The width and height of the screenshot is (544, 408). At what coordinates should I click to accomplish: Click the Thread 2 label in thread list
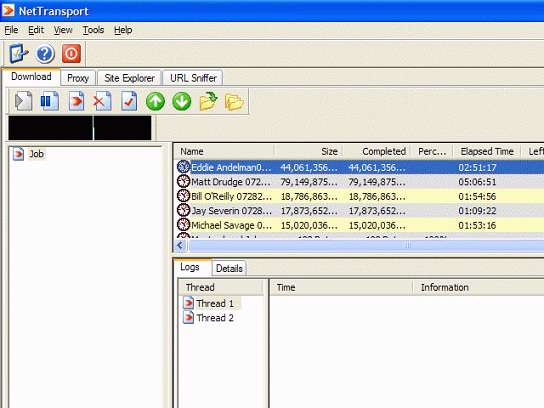click(x=215, y=318)
